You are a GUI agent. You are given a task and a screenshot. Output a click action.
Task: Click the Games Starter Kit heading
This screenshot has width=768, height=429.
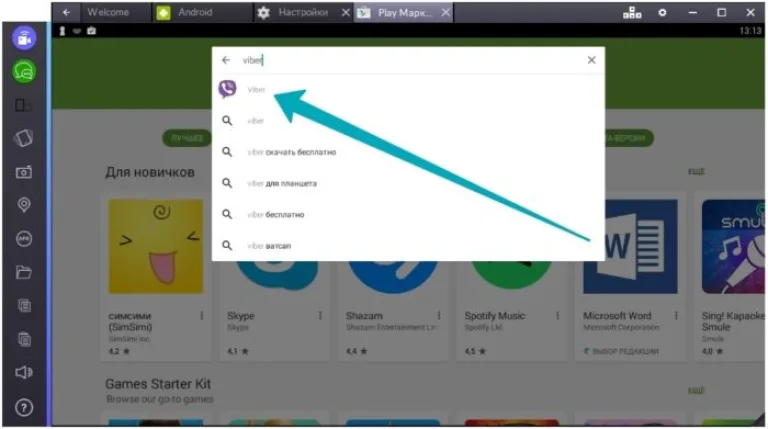click(x=158, y=384)
